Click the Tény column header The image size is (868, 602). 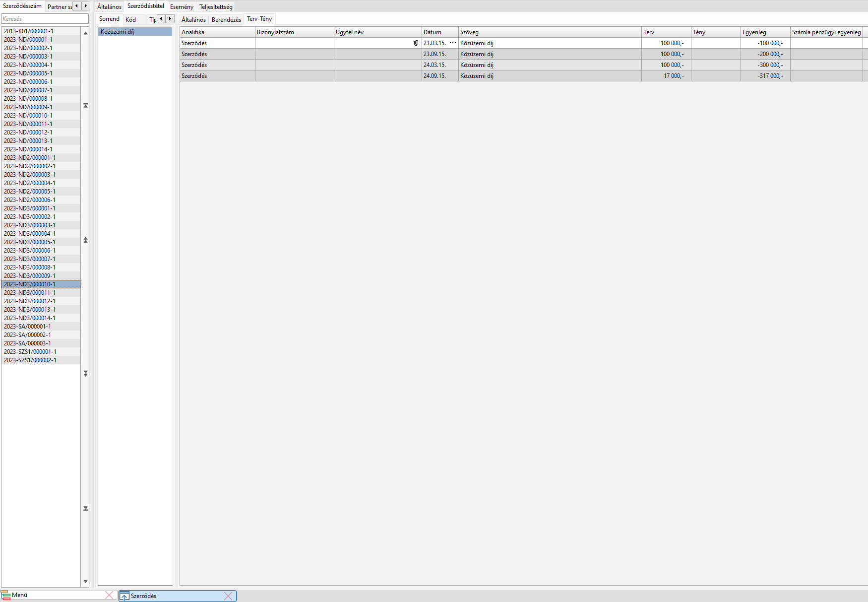coord(716,32)
